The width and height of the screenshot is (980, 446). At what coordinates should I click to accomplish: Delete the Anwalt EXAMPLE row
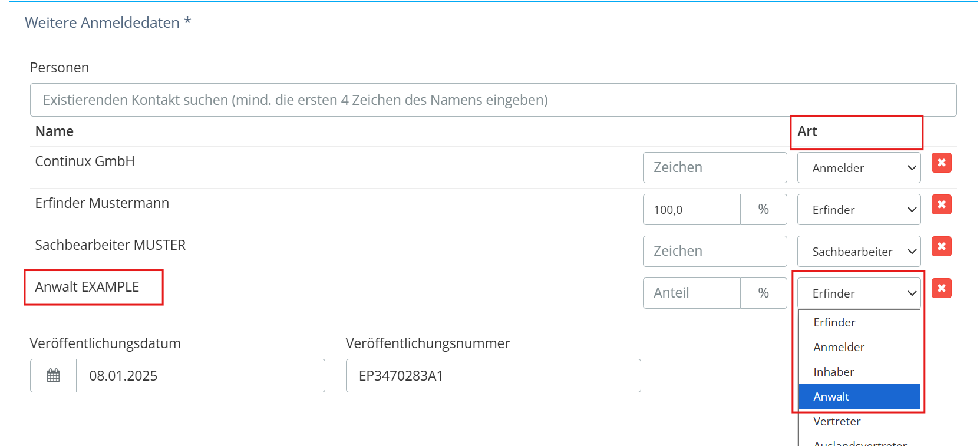[941, 288]
